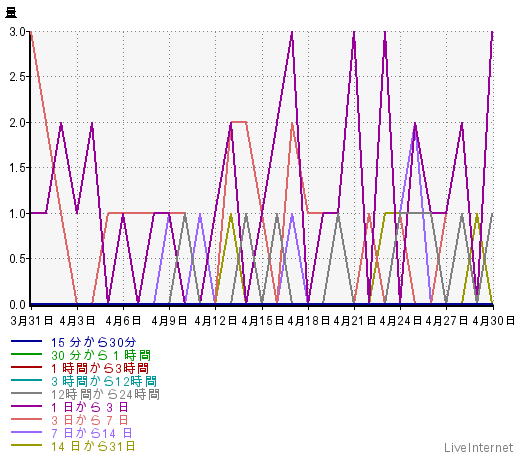Click the violet legend line swatch

pyautogui.click(x=26, y=432)
